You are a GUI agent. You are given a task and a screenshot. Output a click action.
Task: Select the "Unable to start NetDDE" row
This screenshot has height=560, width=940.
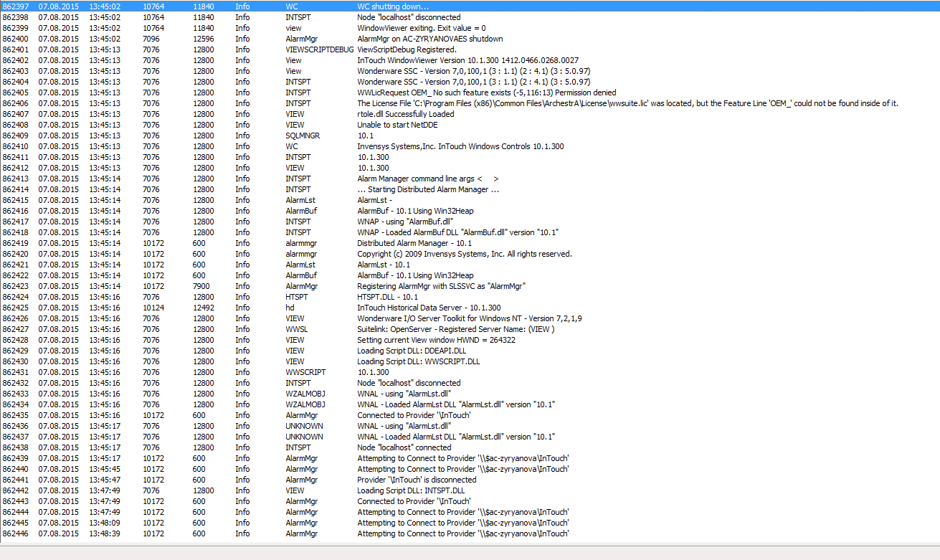393,125
